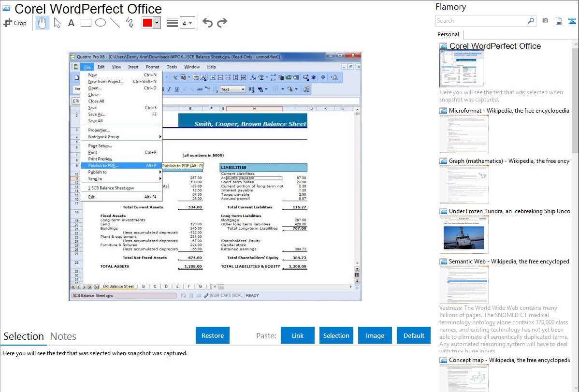
Task: Click Tools menu in the Quattro Pro snapshot
Action: tap(172, 67)
